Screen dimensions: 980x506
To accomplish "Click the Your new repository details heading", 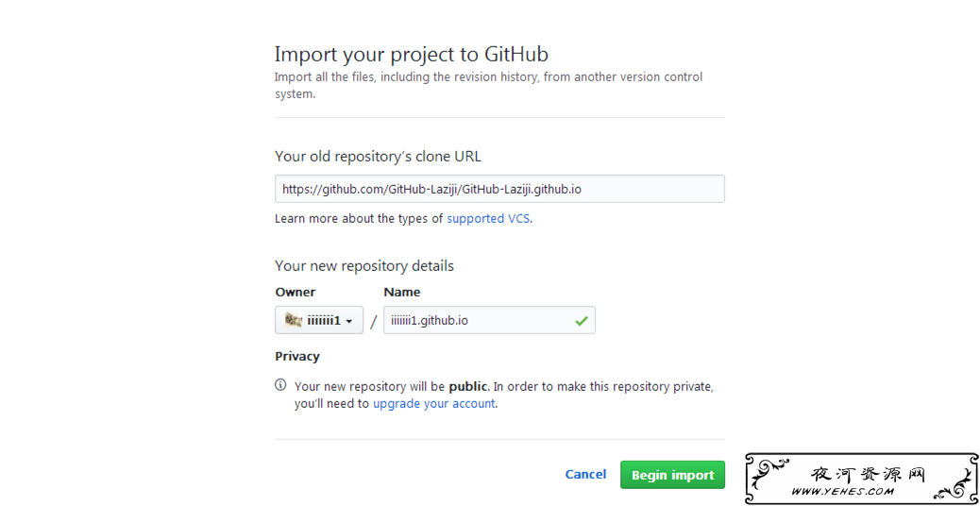I will tap(364, 266).
